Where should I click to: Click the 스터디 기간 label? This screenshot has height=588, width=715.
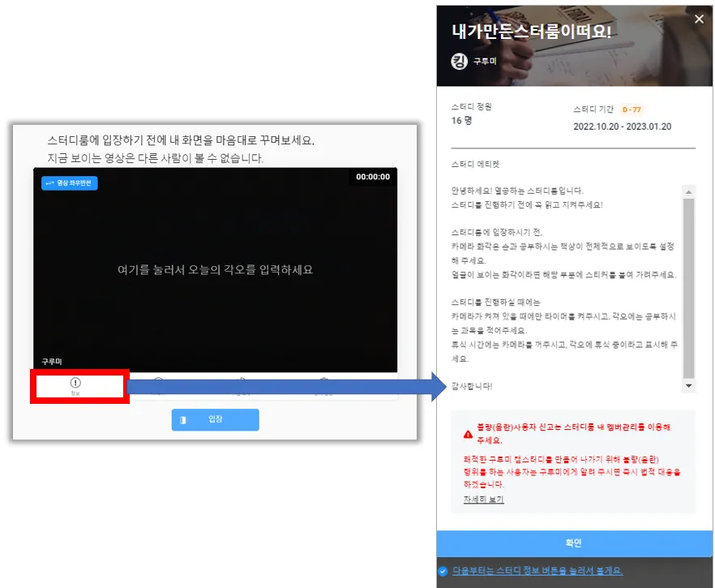[593, 109]
